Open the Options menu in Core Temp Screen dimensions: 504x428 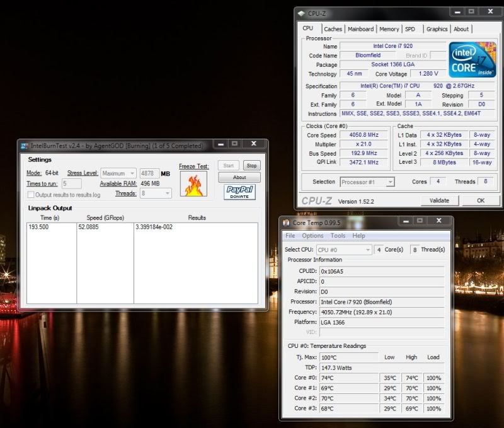click(x=312, y=236)
